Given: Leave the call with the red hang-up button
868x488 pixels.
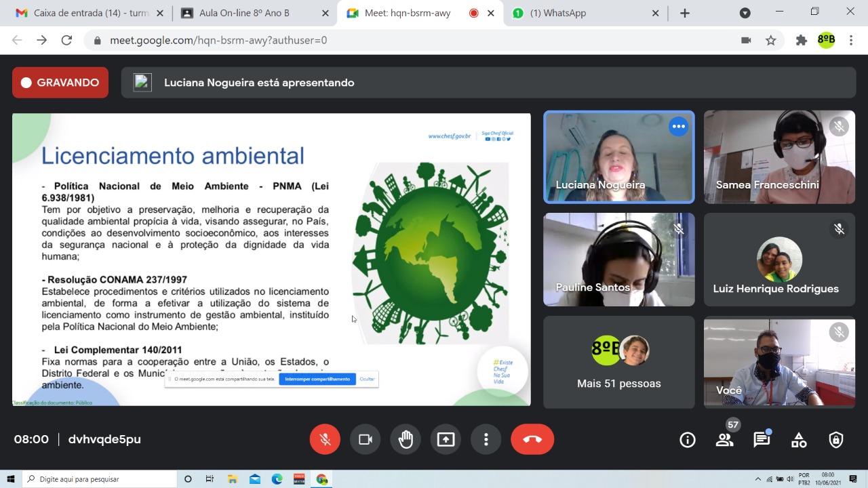Looking at the screenshot, I should pos(532,439).
